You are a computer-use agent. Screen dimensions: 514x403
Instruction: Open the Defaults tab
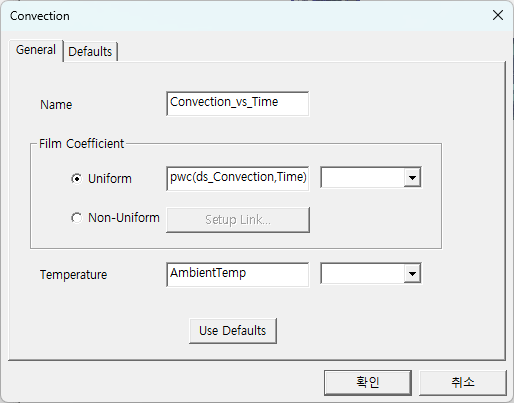point(90,52)
